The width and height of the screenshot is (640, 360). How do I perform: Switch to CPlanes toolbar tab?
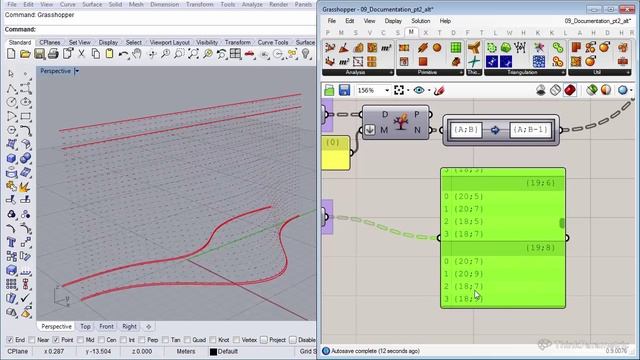(x=50, y=42)
